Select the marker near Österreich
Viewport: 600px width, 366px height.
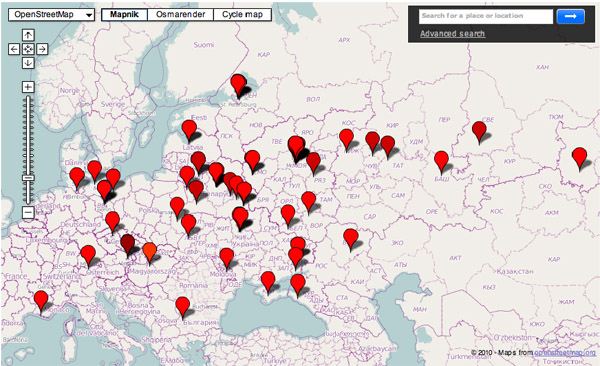[x=88, y=256]
